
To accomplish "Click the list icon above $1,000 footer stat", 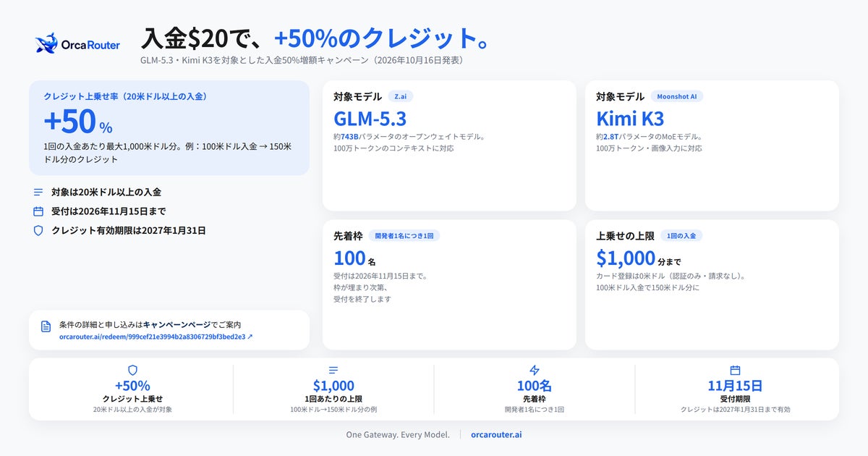I will [333, 370].
